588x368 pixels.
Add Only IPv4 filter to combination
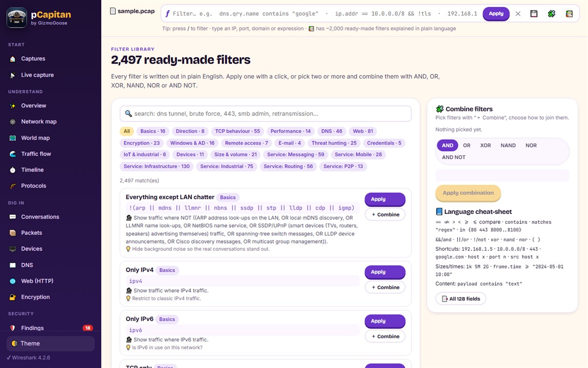pos(385,287)
